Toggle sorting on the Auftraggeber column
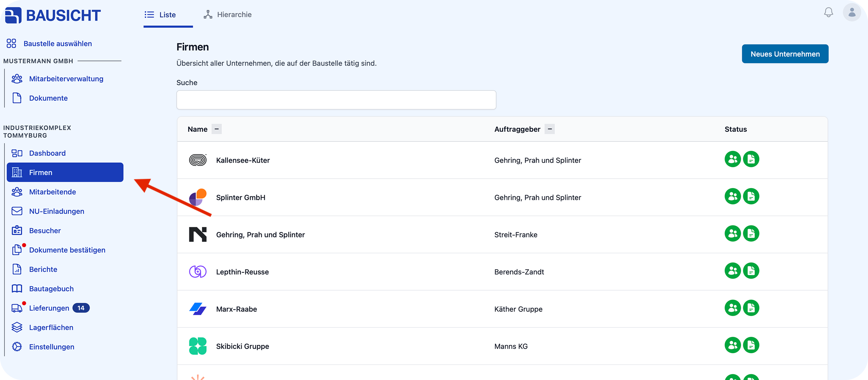The width and height of the screenshot is (868, 380). point(550,129)
